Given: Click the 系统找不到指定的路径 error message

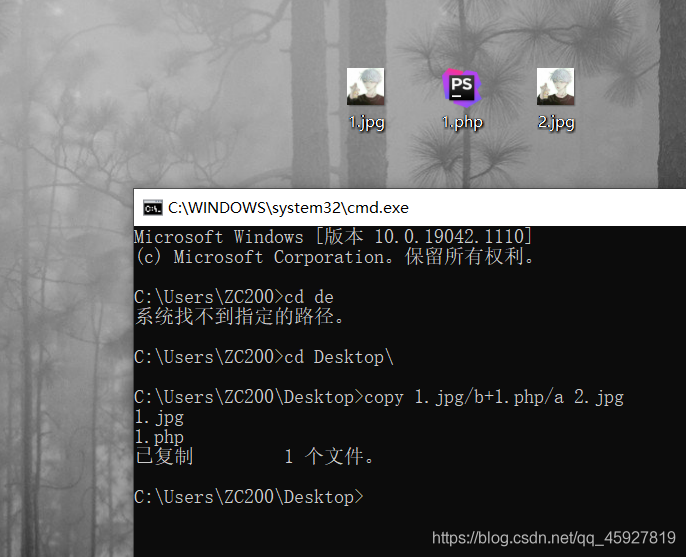Looking at the screenshot, I should (239, 317).
